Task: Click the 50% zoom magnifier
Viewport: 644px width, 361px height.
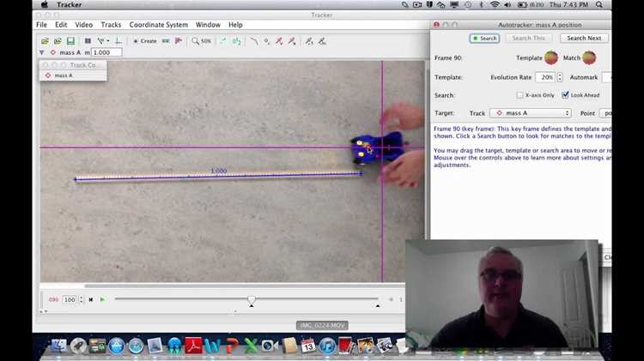Action: [x=201, y=41]
